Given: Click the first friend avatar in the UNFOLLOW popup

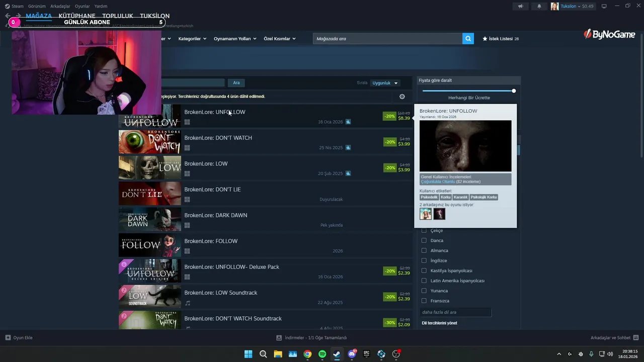Looking at the screenshot, I should (426, 214).
